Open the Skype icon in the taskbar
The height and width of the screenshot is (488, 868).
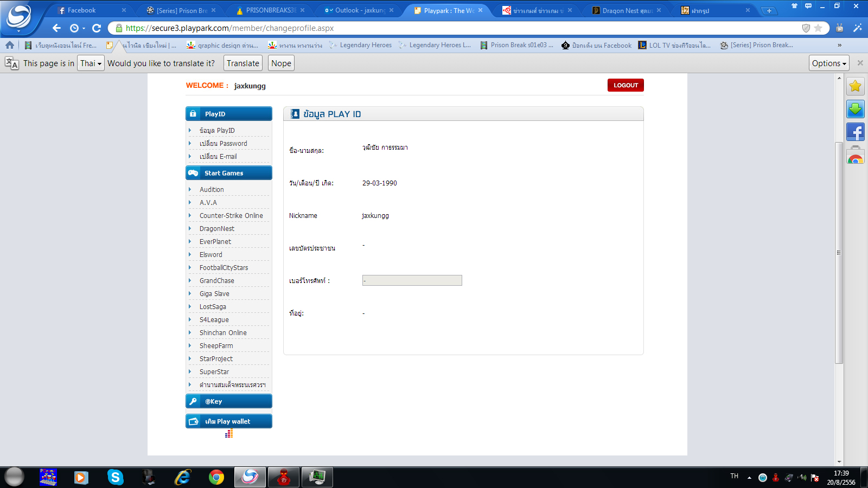(x=115, y=477)
